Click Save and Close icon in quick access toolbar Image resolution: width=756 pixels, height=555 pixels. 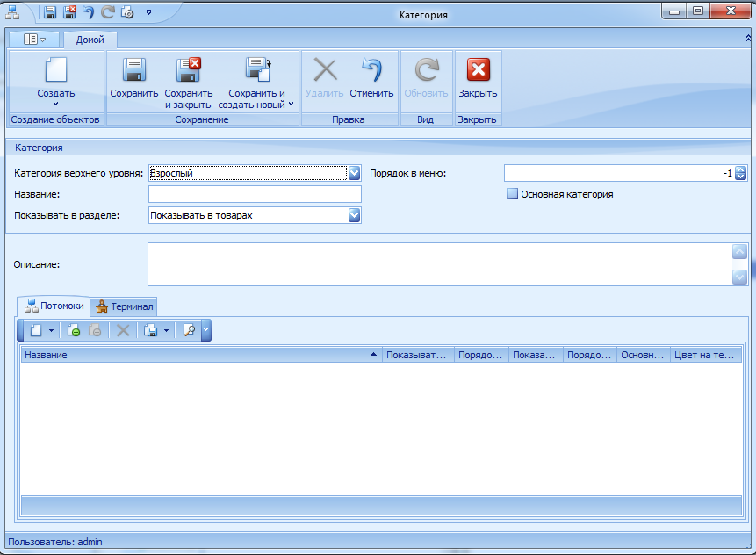(69, 12)
